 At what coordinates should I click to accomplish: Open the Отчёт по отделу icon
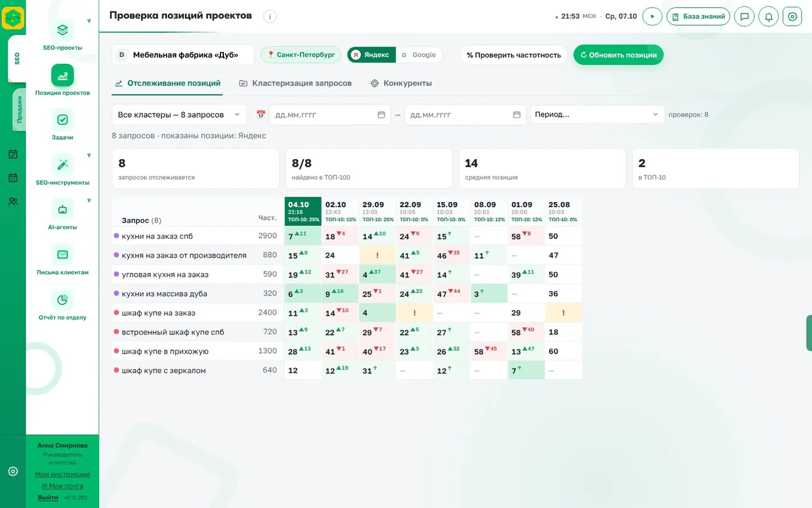63,300
